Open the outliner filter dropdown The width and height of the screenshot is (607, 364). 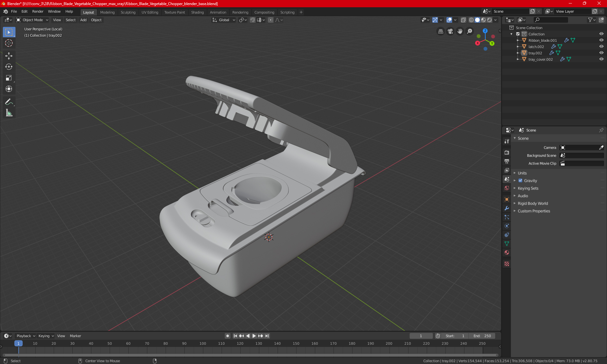point(592,20)
